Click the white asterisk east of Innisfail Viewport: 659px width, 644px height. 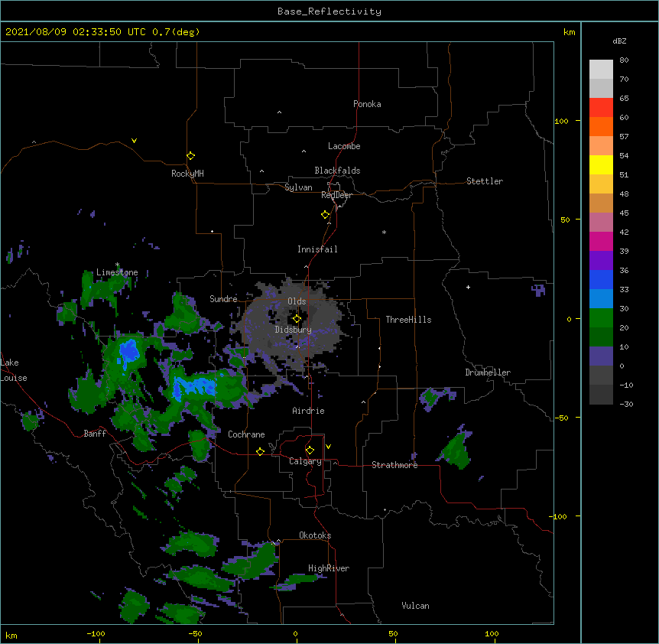click(384, 232)
